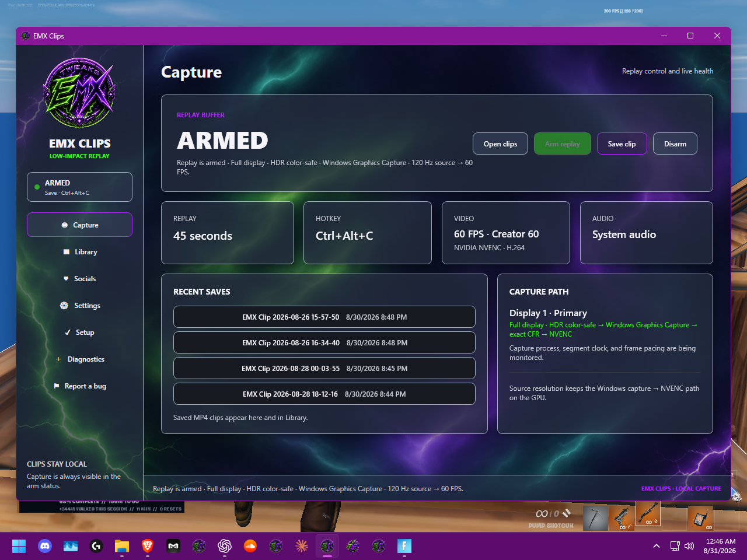
Task: Click the 'Replay control and live health' text
Action: (668, 71)
